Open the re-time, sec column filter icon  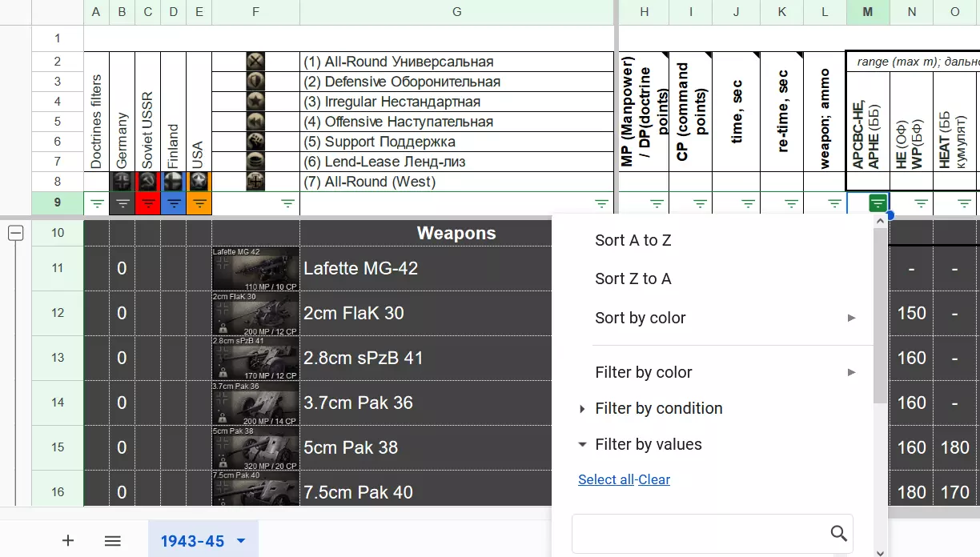(792, 203)
